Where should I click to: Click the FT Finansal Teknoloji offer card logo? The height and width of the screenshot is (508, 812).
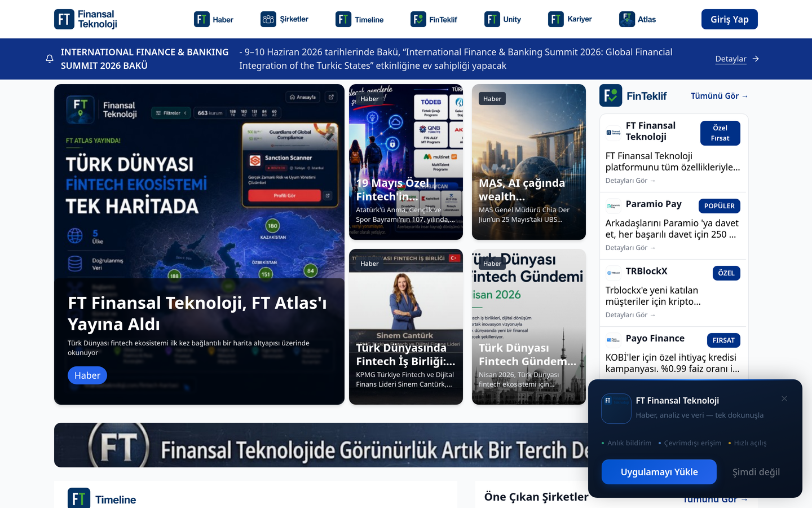click(613, 133)
